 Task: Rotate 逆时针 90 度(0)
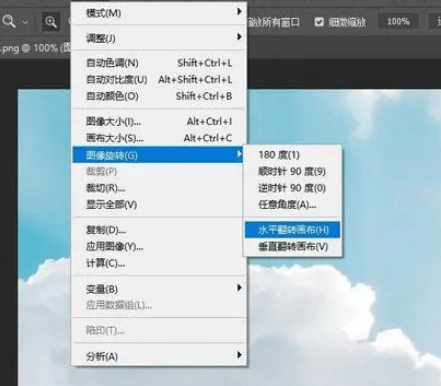[x=292, y=188]
